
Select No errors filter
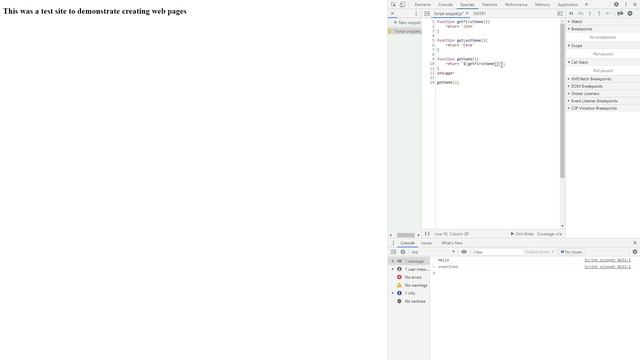pyautogui.click(x=409, y=277)
